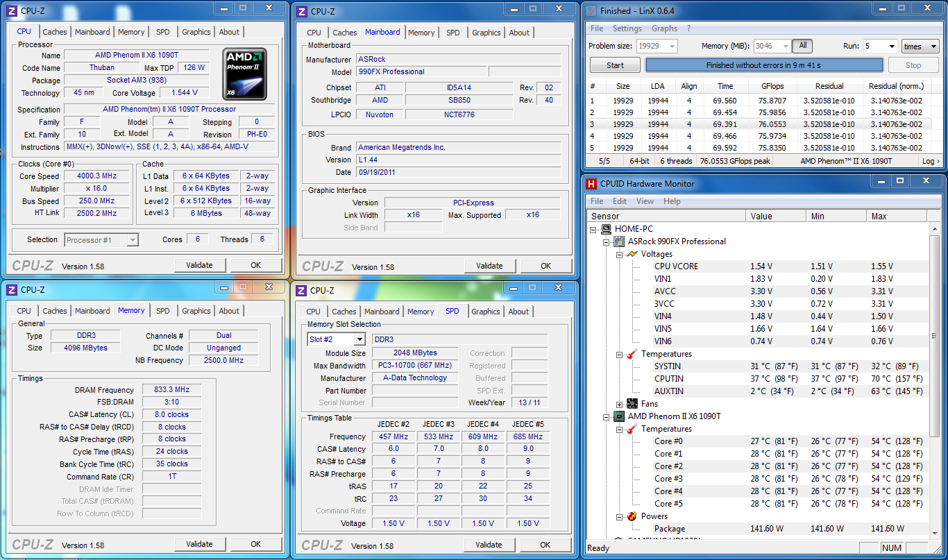This screenshot has width=948, height=560.
Task: Switch to Memory tab in the SPD window
Action: 421,312
